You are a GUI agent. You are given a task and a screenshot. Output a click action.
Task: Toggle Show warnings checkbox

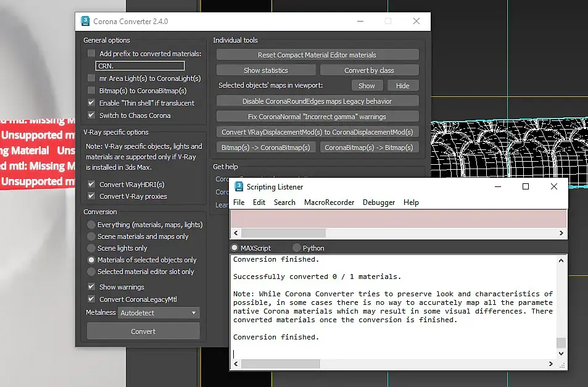[x=91, y=286]
